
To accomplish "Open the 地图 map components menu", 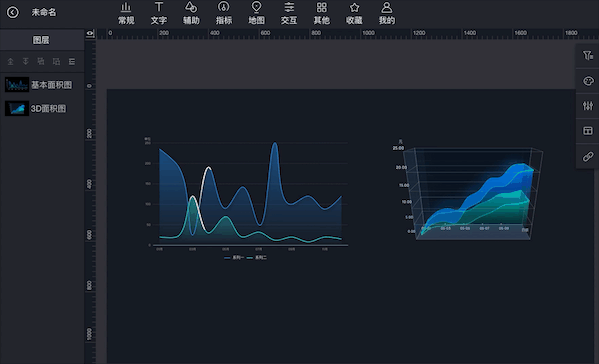I will point(256,13).
